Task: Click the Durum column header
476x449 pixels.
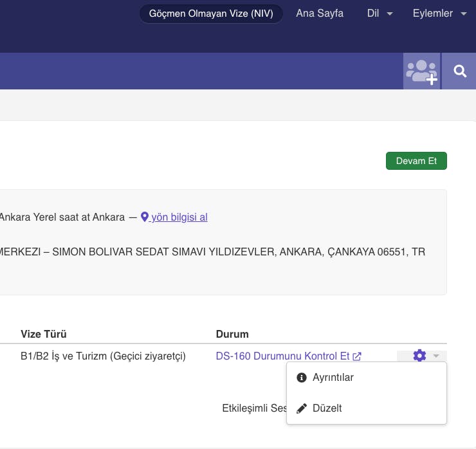Action: pyautogui.click(x=232, y=334)
